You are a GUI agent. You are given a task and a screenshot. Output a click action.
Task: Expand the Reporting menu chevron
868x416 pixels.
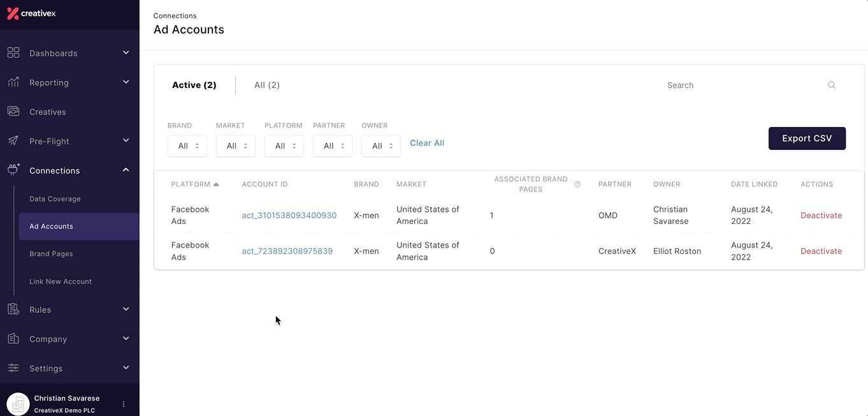[x=126, y=82]
